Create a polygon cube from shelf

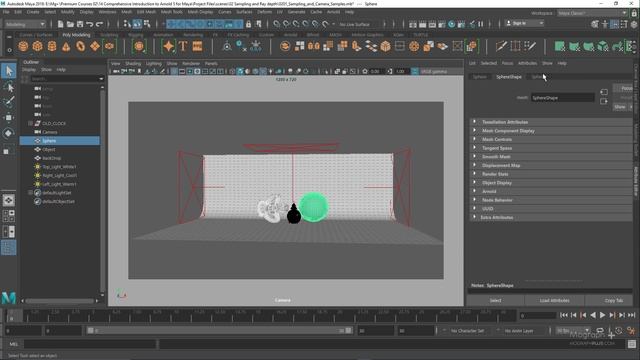[38, 46]
